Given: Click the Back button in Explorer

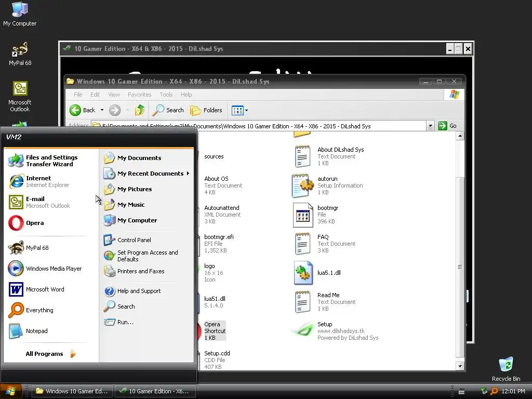Looking at the screenshot, I should tap(83, 110).
